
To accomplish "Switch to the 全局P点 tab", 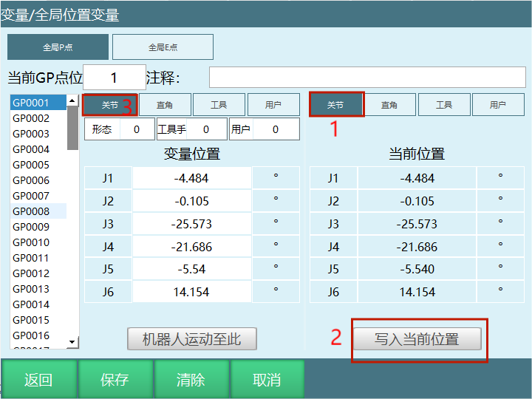I will (x=58, y=47).
